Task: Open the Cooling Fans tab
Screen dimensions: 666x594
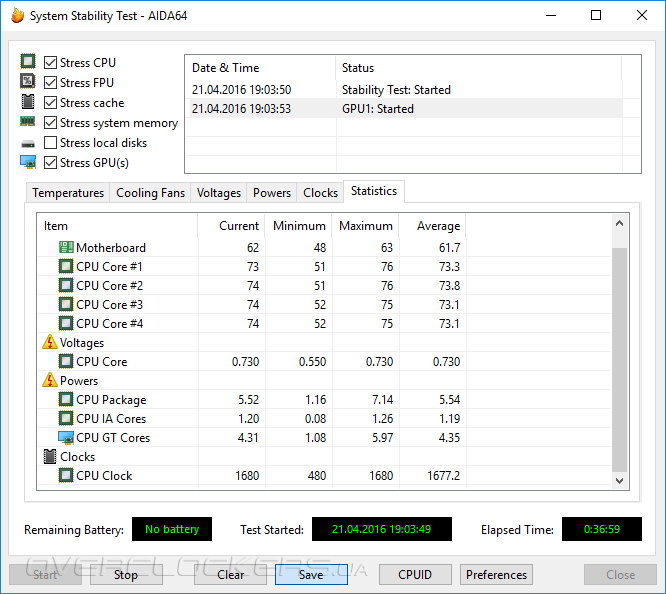Action: pos(150,193)
